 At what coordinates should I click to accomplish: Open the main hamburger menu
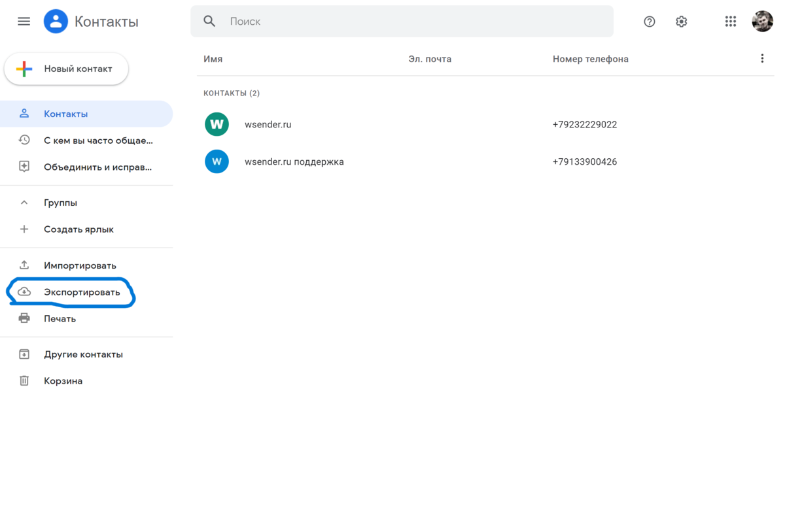(24, 22)
